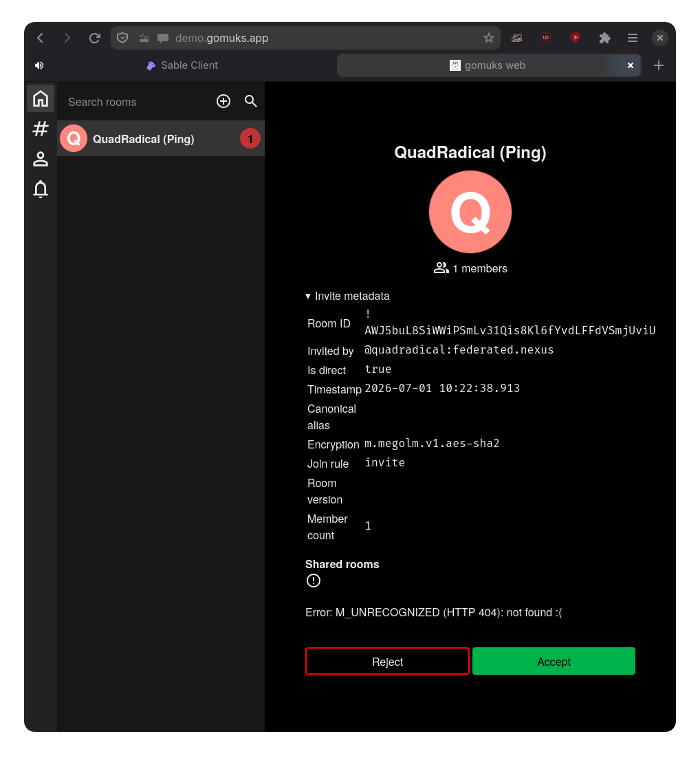Open the uBlock Origin extension icon
This screenshot has height=758, width=700.
pyautogui.click(x=546, y=38)
